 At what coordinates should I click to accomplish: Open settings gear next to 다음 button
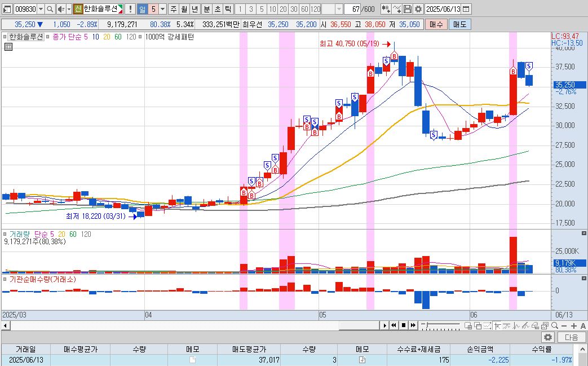(x=548, y=337)
